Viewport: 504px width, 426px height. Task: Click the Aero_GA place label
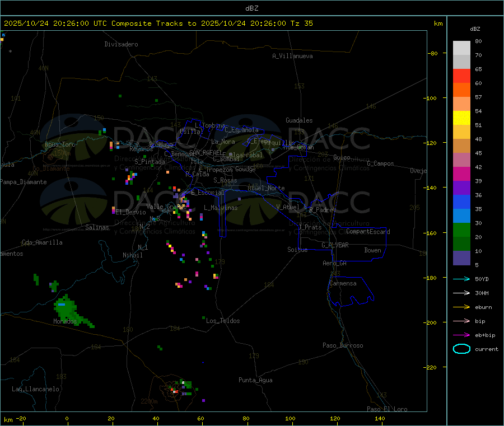tap(335, 263)
